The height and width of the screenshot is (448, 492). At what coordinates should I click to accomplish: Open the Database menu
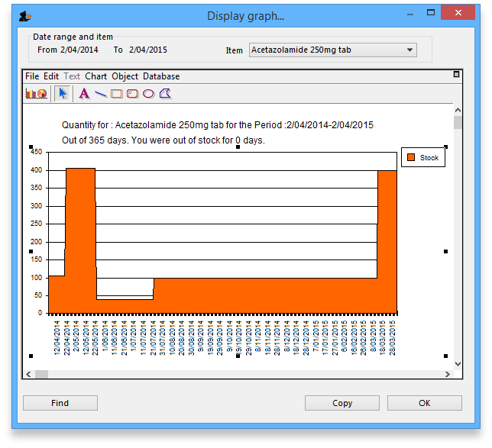161,76
